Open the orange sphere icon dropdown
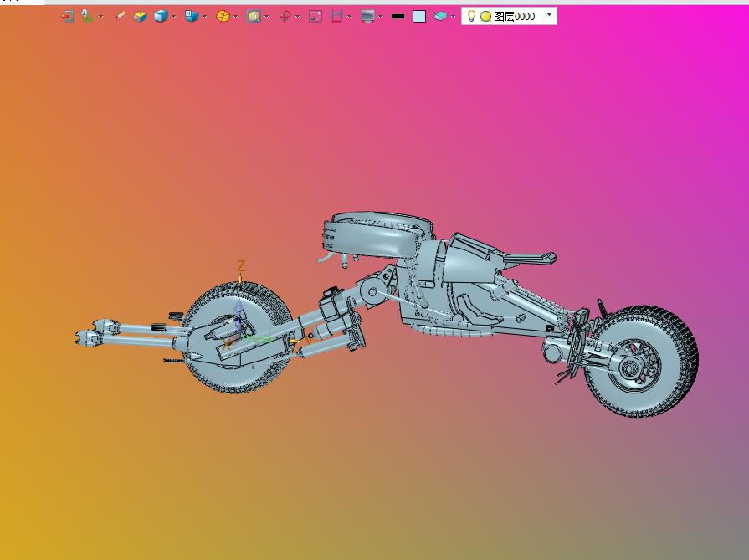The height and width of the screenshot is (560, 749). [235, 17]
